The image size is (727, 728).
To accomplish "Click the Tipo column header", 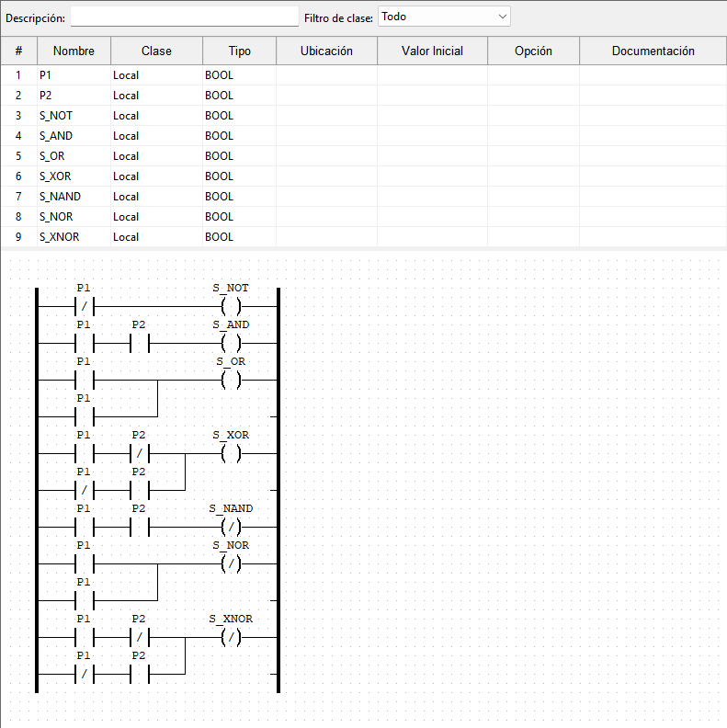I will [x=240, y=51].
